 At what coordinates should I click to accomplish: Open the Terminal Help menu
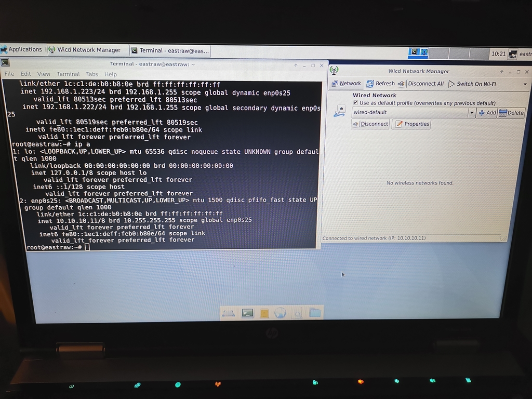click(x=110, y=74)
